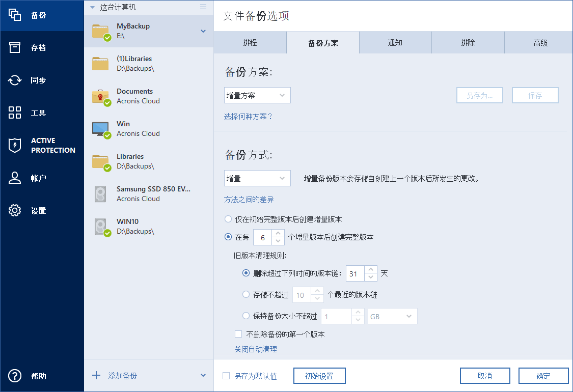The image size is (573, 392).
Task: Expand the 添加备份 dropdown chevron
Action: click(x=203, y=376)
